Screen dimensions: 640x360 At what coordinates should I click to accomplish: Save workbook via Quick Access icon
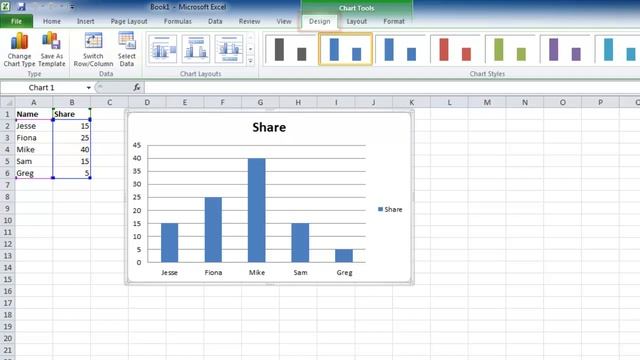coord(21,7)
